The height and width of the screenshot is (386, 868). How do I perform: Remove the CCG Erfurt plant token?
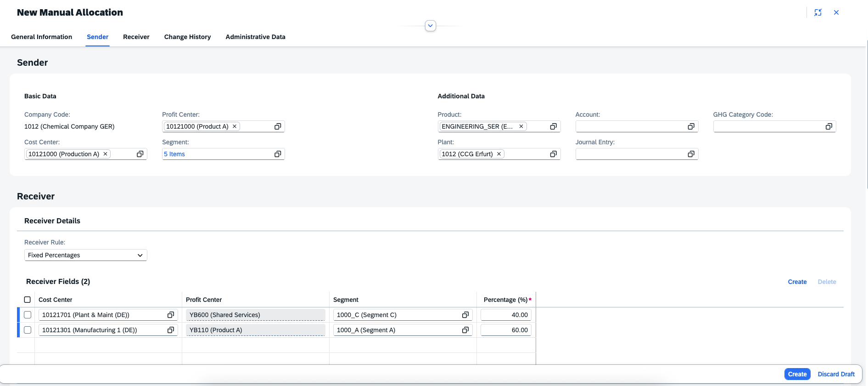click(499, 154)
